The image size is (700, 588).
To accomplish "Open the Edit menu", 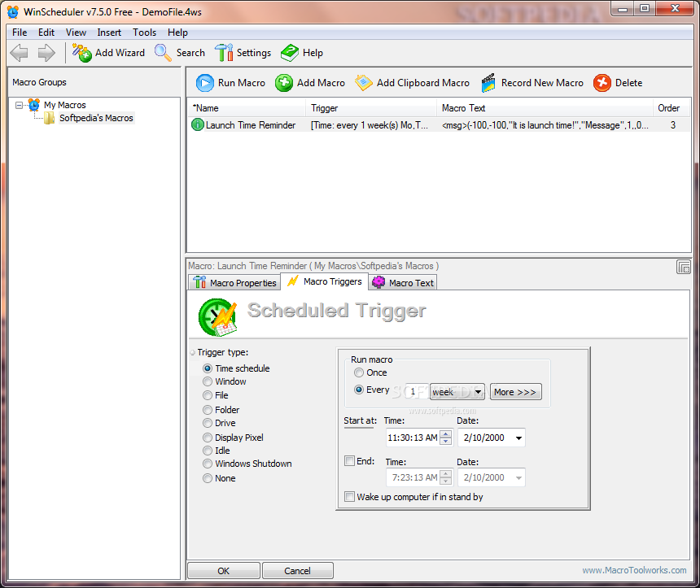I will coord(46,33).
